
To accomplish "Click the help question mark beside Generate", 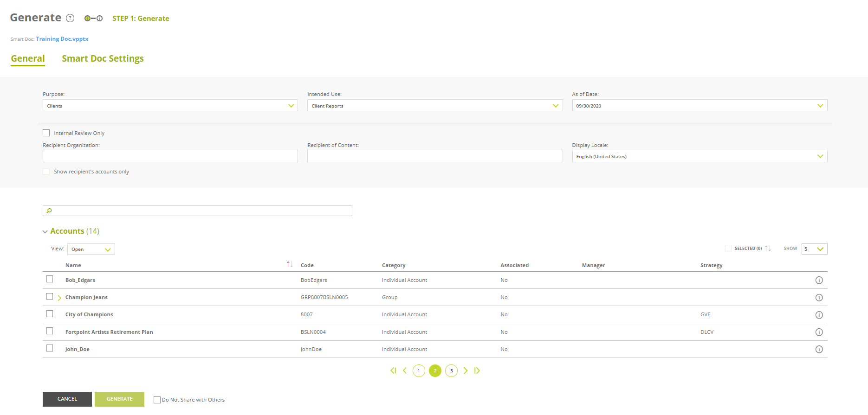I will pos(70,18).
